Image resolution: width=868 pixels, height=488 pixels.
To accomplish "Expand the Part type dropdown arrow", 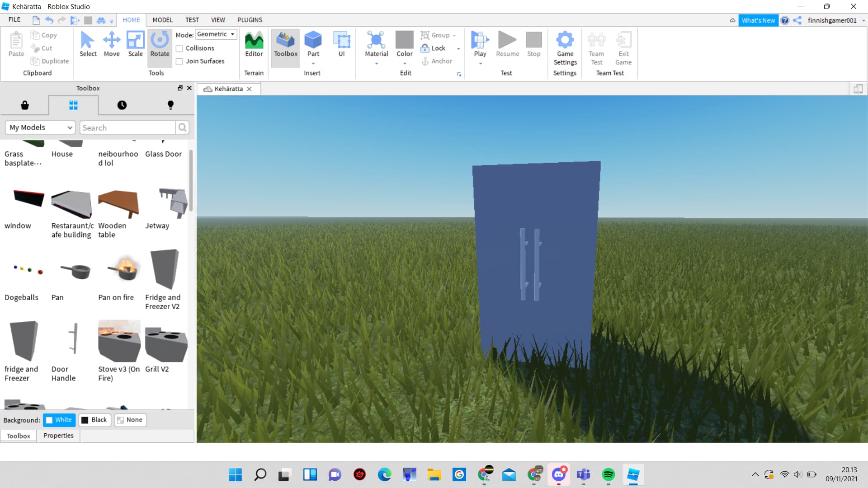I will tap(313, 63).
